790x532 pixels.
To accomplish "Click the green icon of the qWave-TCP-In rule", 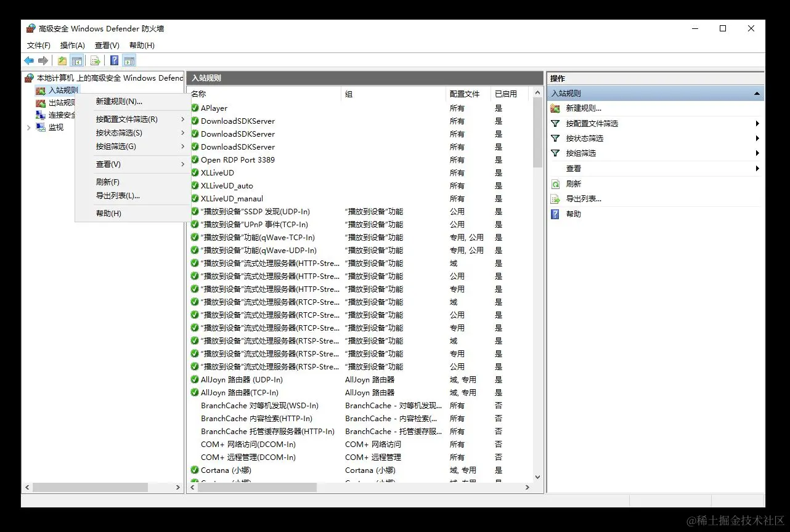I will point(195,237).
